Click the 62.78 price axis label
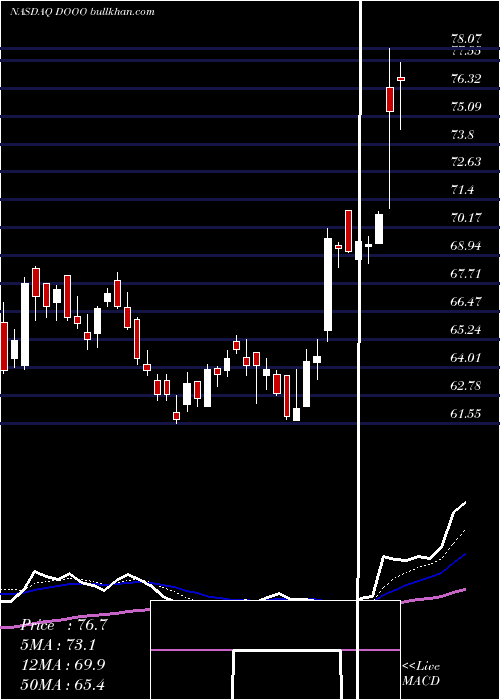The height and width of the screenshot is (700, 500). (x=466, y=385)
